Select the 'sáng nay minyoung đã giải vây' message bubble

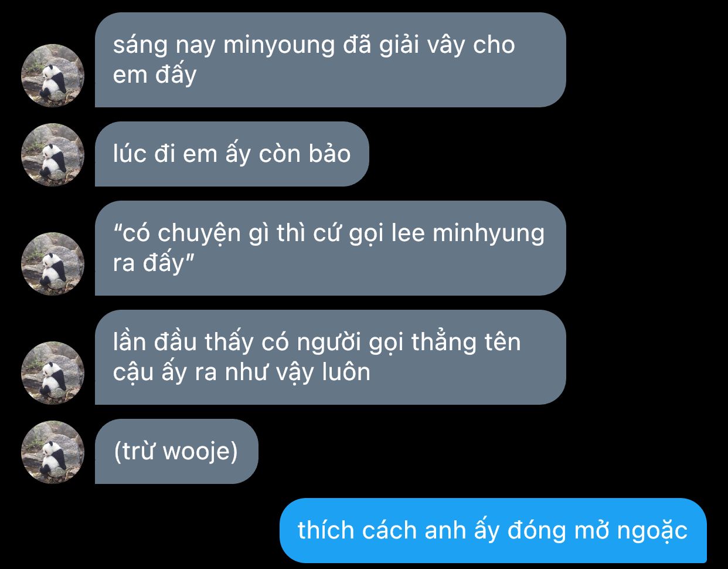click(x=331, y=60)
